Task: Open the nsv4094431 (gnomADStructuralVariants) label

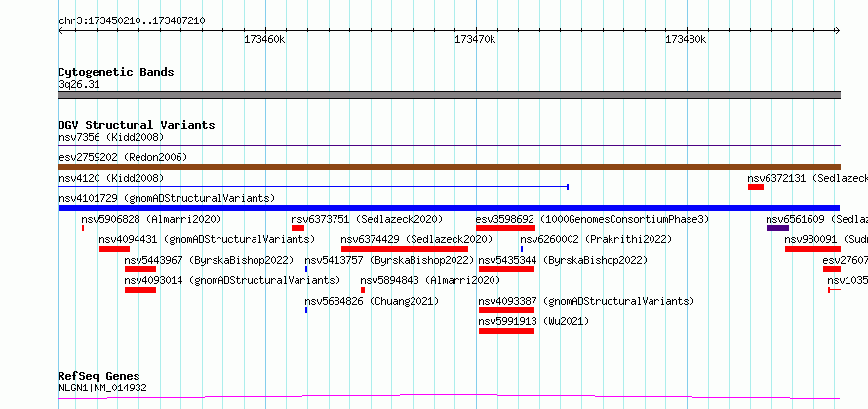Action: click(207, 239)
